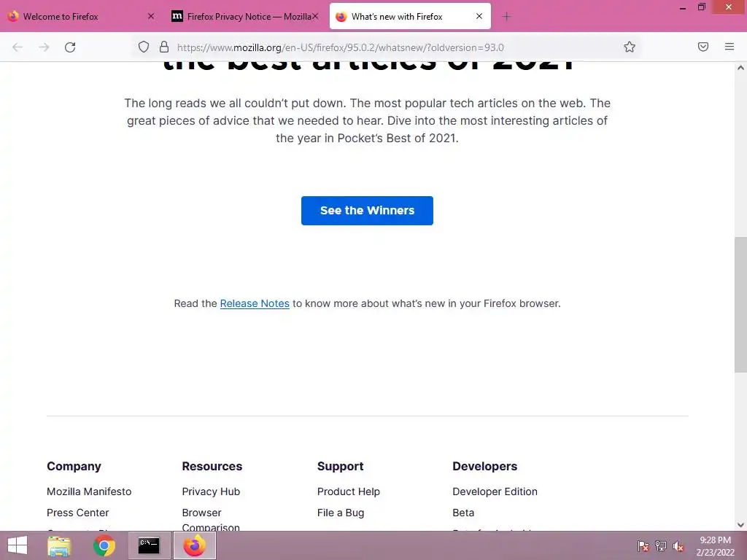This screenshot has width=747, height=560.
Task: Bookmark this page with the star
Action: tap(630, 47)
